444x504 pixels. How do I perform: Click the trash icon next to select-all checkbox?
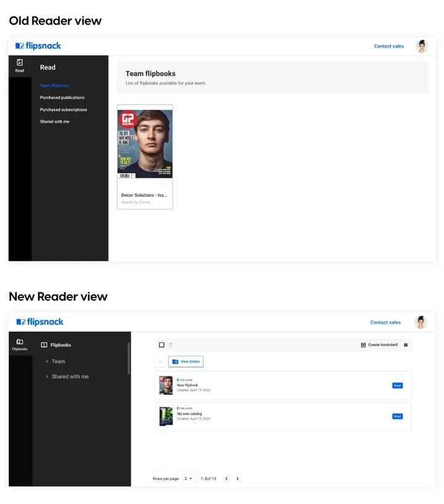tap(171, 344)
